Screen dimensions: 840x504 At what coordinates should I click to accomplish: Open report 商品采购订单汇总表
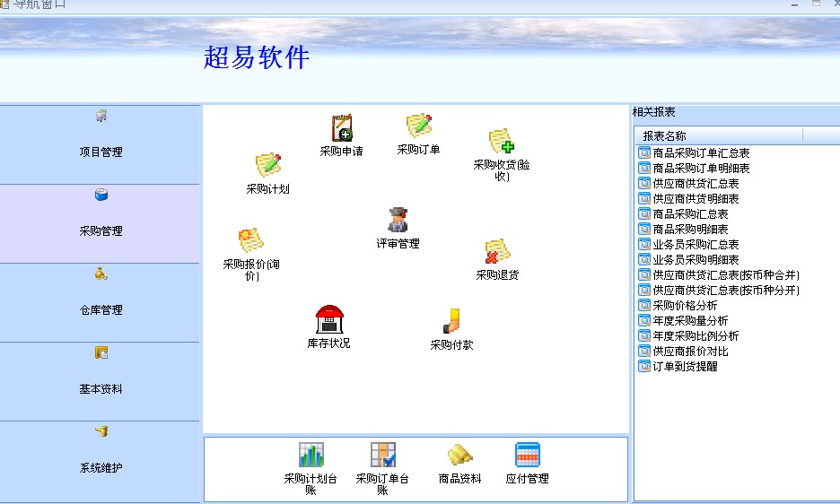701,153
